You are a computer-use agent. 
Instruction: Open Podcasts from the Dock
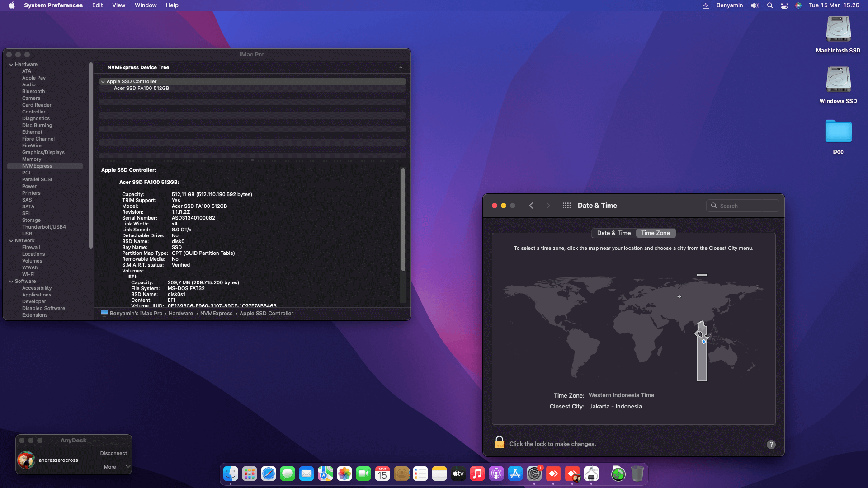(x=496, y=474)
